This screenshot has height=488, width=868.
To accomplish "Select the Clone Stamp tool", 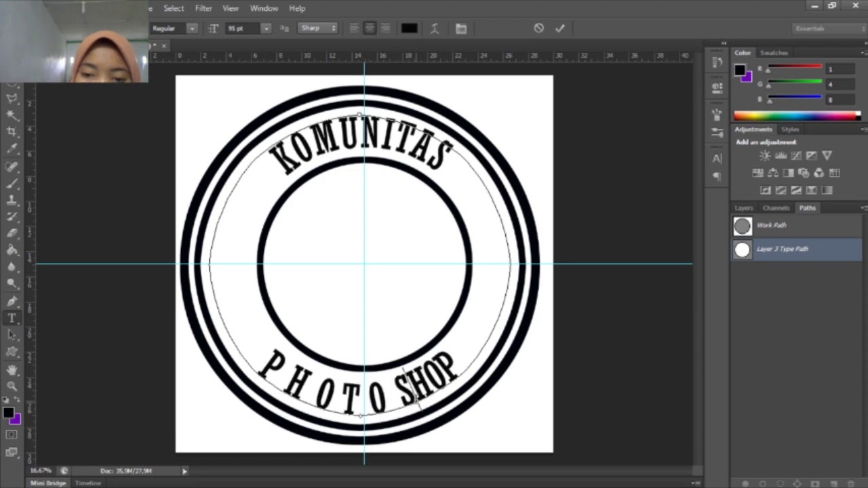I will (12, 200).
